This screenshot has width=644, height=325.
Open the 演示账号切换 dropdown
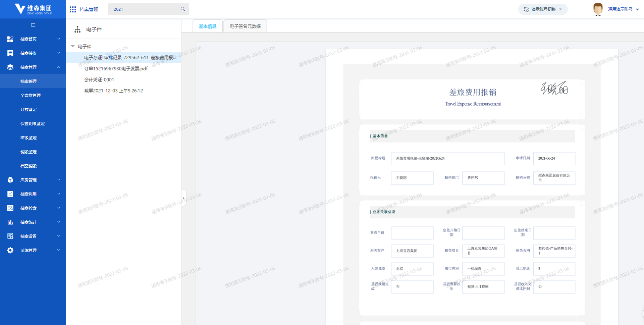(543, 9)
